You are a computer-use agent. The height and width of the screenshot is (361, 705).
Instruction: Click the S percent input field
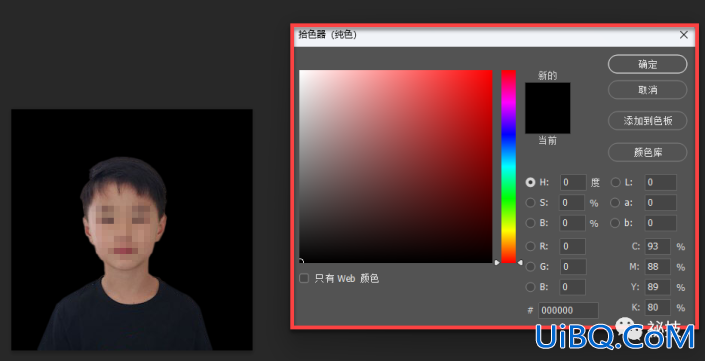pos(572,203)
